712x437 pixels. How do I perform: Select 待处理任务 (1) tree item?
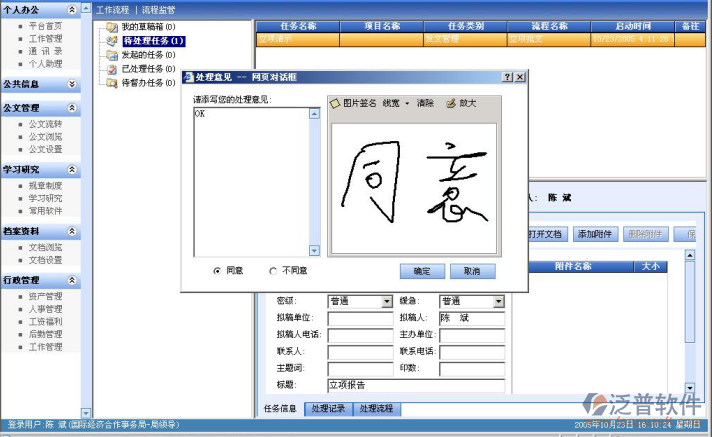[154, 41]
